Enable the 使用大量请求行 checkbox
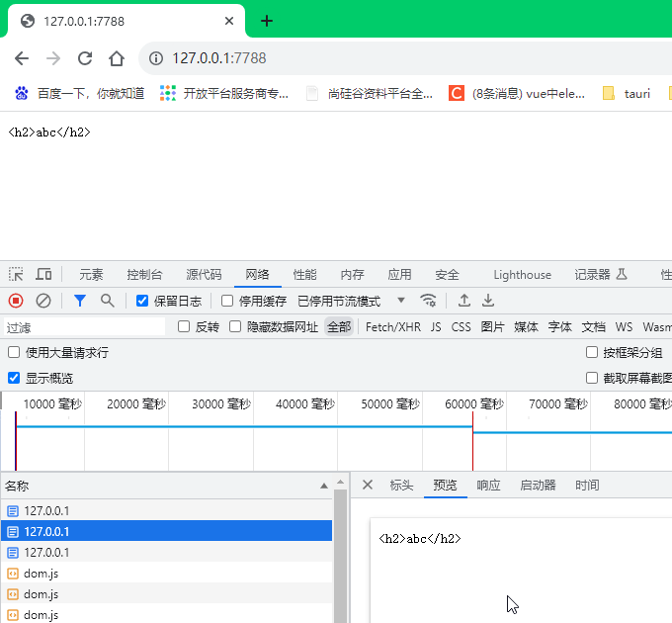The width and height of the screenshot is (672, 623). click(14, 352)
